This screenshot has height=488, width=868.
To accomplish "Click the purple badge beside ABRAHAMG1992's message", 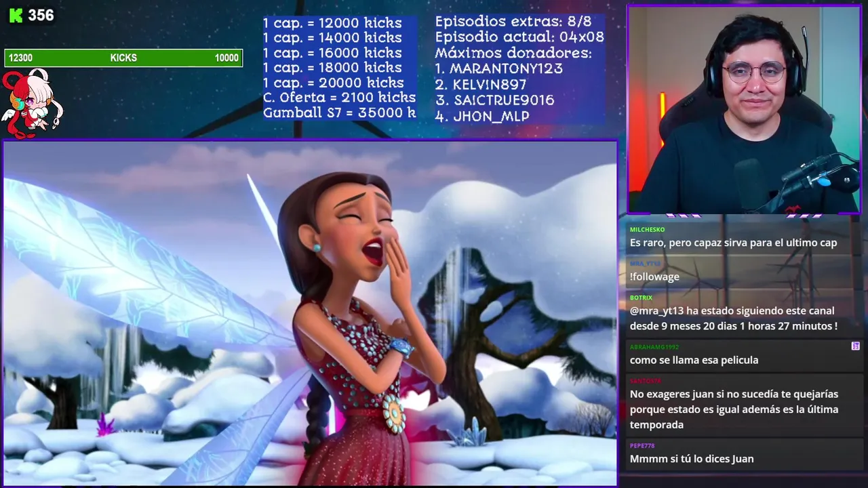I will (x=855, y=346).
